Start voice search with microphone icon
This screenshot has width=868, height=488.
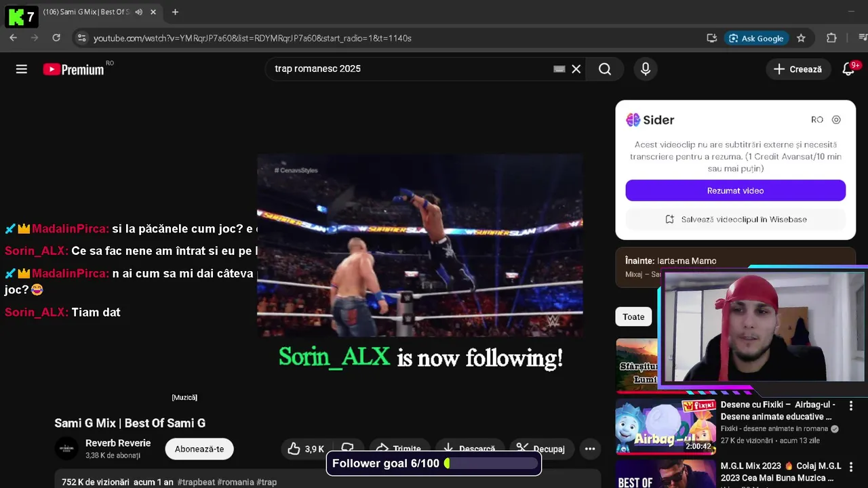coord(646,69)
